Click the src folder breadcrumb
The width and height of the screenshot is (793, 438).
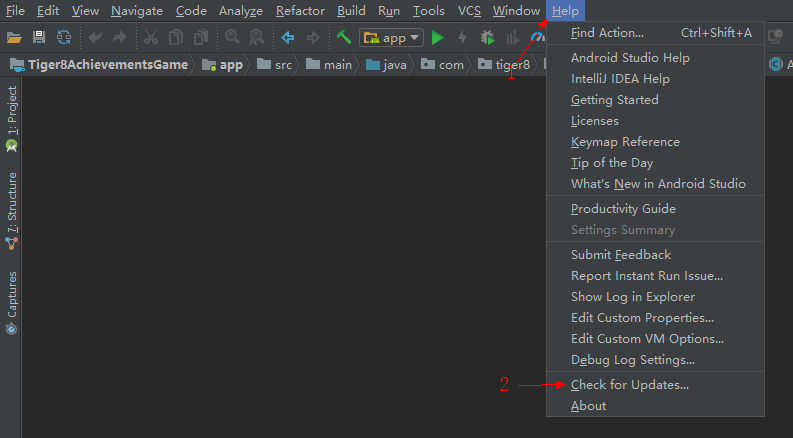pyautogui.click(x=275, y=65)
